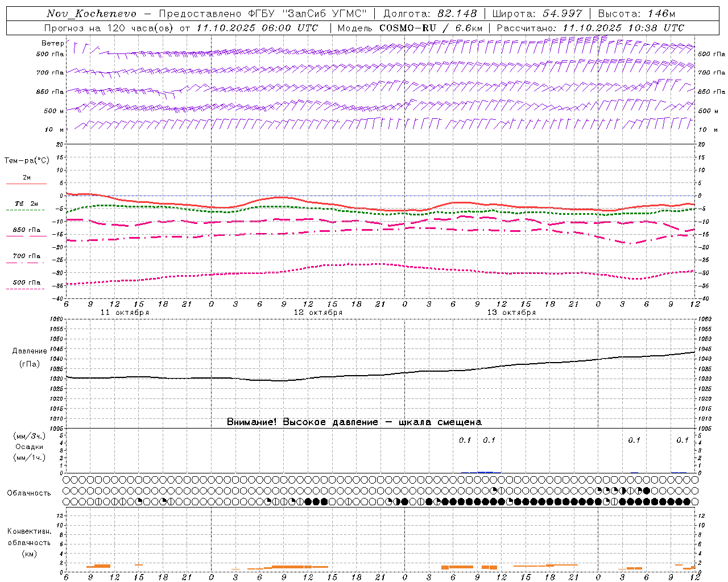Click the dash-dot line sample under '700 гПа' legend
This screenshot has width=728, height=582.
pos(25,263)
